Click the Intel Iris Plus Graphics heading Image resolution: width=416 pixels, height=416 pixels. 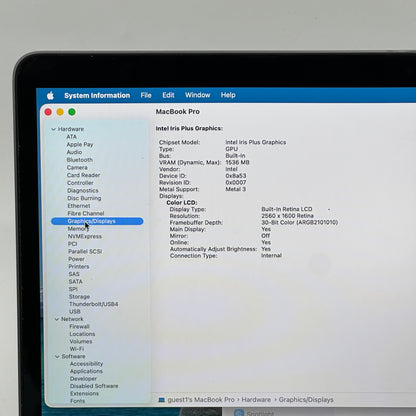[x=189, y=128]
